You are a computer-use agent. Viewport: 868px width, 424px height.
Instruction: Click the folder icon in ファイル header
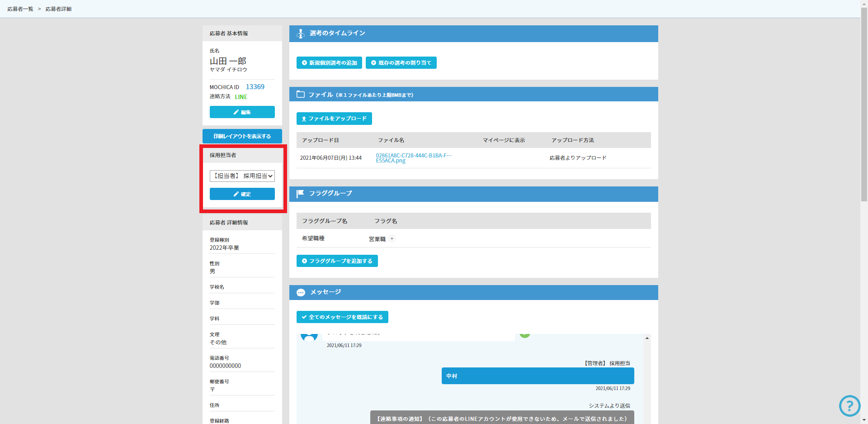(300, 95)
